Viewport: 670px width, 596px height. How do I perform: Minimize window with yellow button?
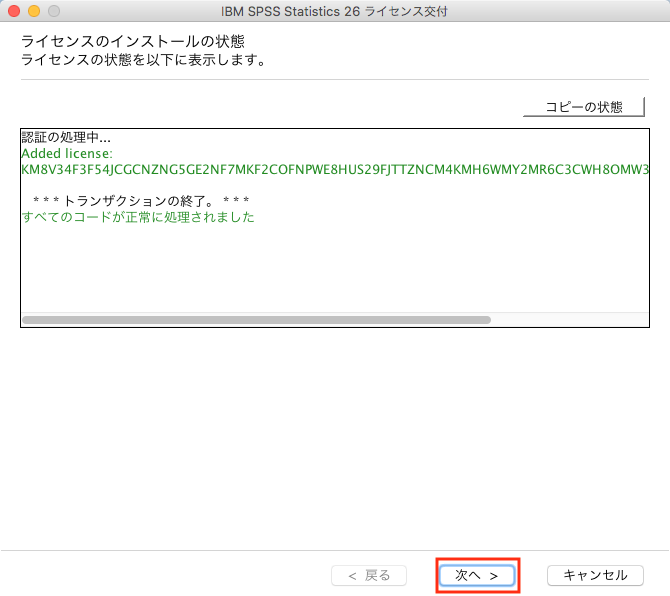click(x=34, y=11)
